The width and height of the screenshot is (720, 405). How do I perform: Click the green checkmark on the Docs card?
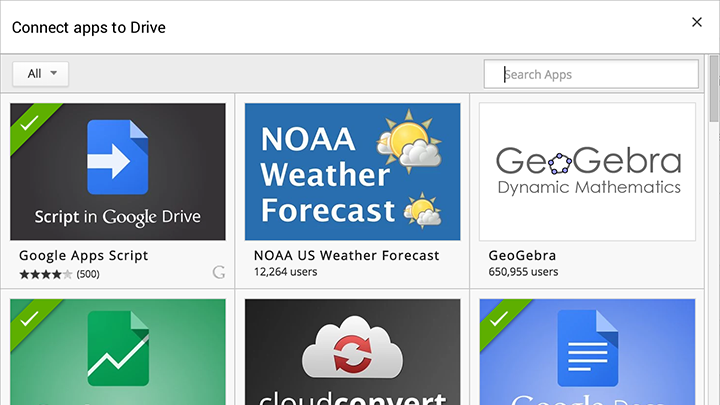pyautogui.click(x=499, y=319)
